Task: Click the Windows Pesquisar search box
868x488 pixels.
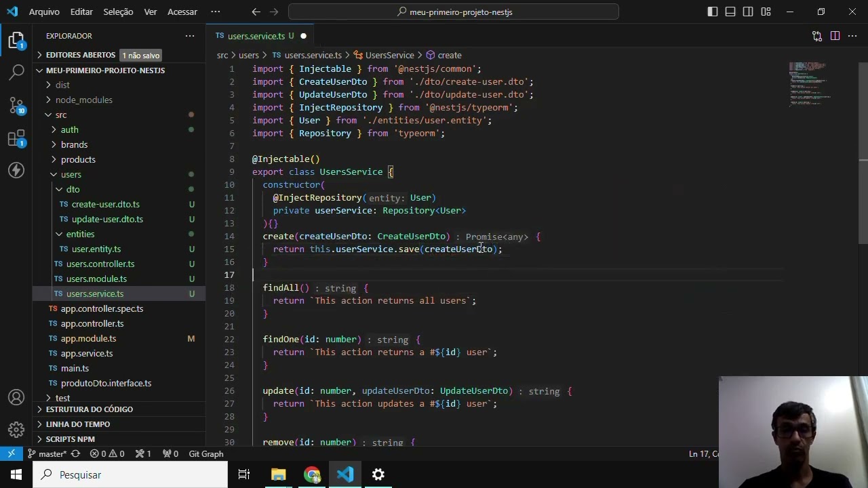Action: 130,474
